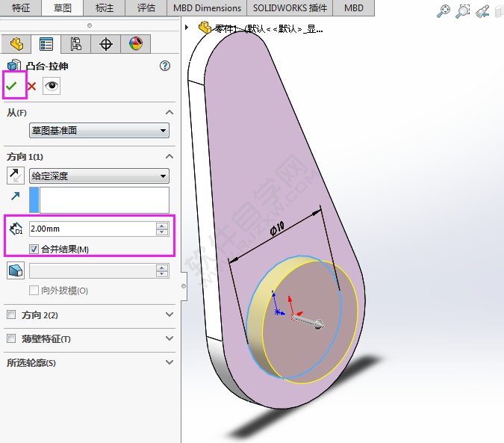Open the MBD tab
504x443 pixels.
coord(354,7)
